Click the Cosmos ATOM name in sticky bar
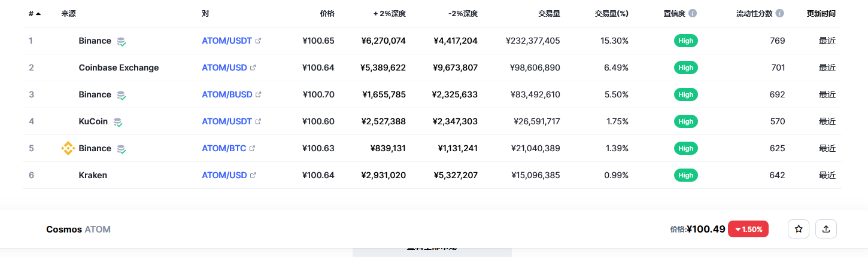The height and width of the screenshot is (257, 868). tap(78, 230)
